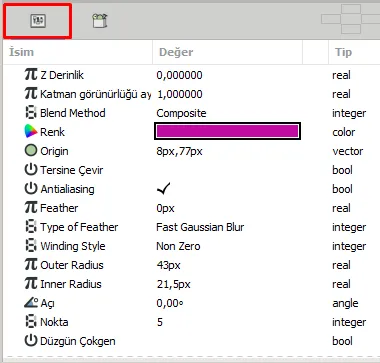Edit the Nokta value 5
Image resolution: width=380 pixels, height=363 pixels.
tap(160, 322)
